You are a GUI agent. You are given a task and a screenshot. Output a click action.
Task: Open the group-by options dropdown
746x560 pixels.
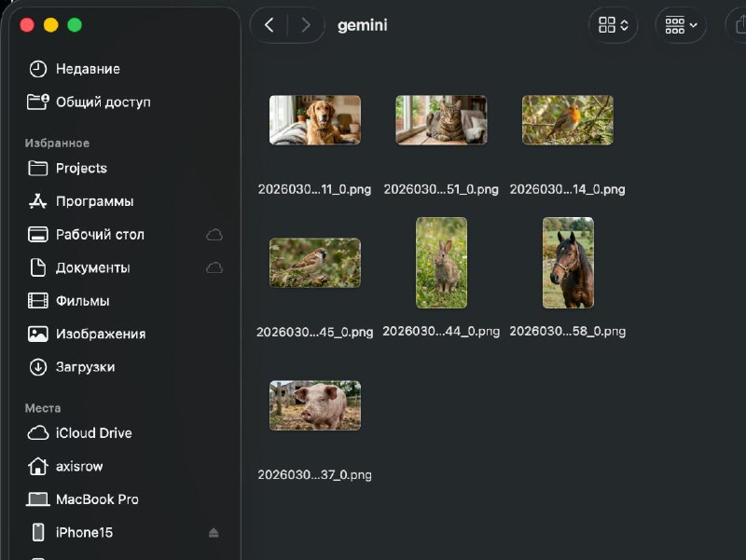681,25
